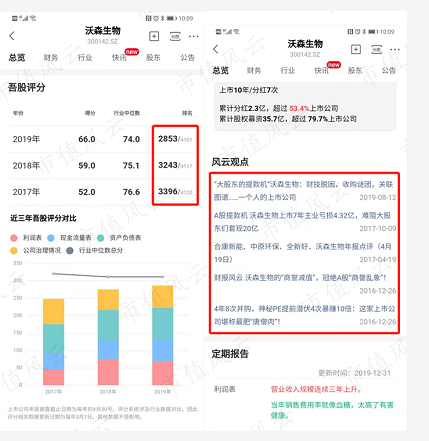Tap the 2018年 stacked bar in chart
This screenshot has height=441, width=429.
[x=108, y=337]
